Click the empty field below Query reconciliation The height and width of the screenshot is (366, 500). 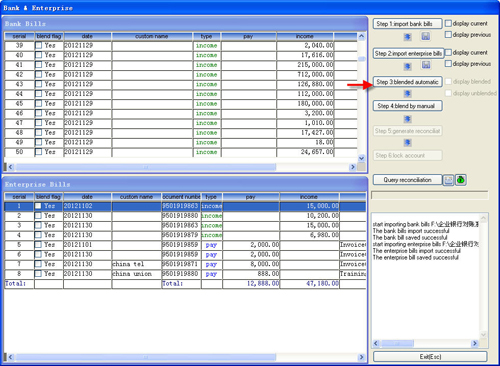pos(429,195)
